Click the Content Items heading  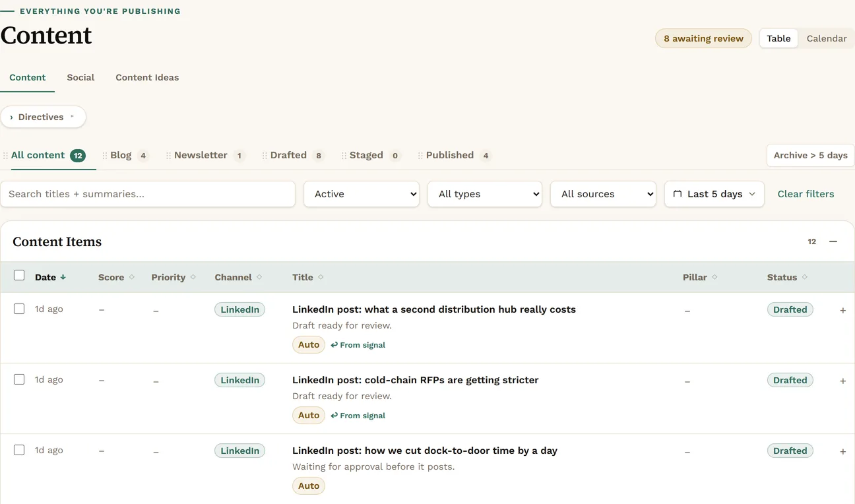pos(57,241)
